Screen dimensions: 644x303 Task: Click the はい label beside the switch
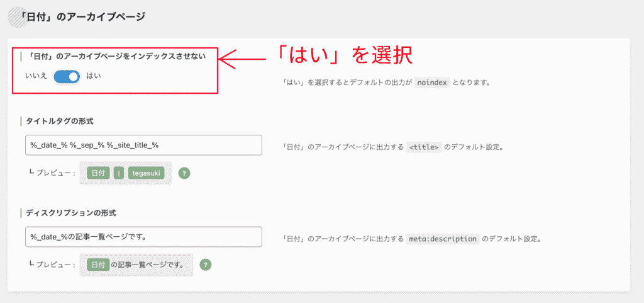94,76
